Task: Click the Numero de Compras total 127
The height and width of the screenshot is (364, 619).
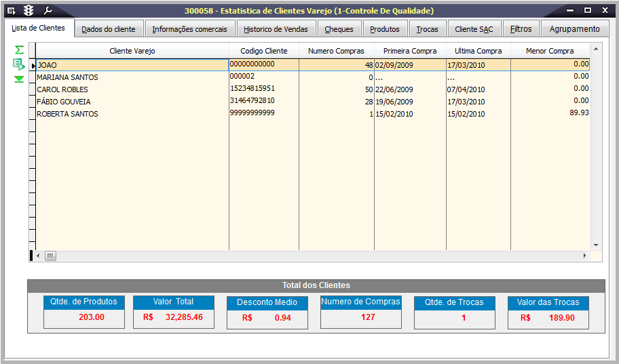Action: click(x=368, y=317)
